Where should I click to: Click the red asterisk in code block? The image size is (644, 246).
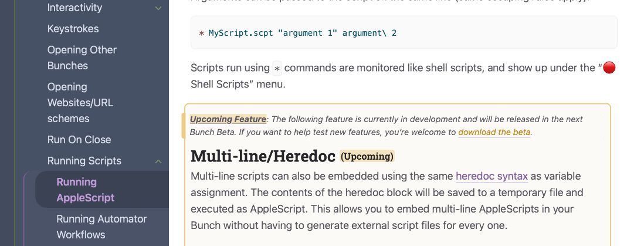click(x=201, y=33)
